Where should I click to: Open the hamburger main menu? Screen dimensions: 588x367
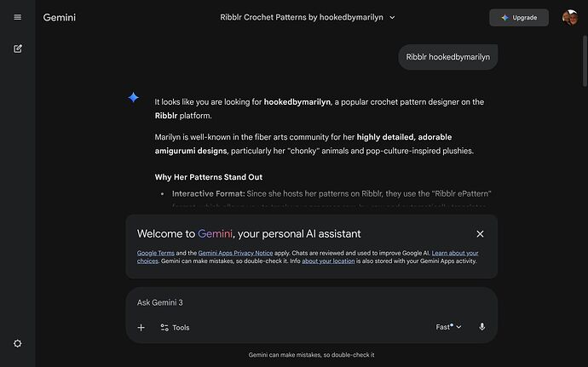(x=17, y=17)
